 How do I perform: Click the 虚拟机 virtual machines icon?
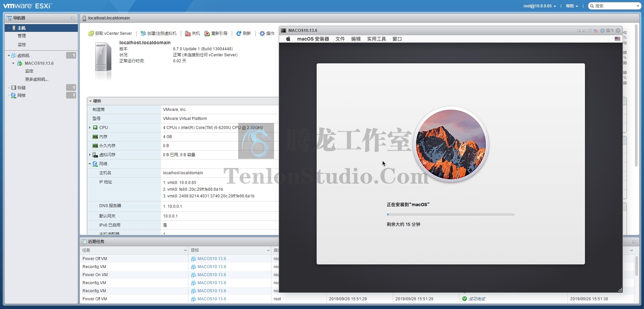14,56
